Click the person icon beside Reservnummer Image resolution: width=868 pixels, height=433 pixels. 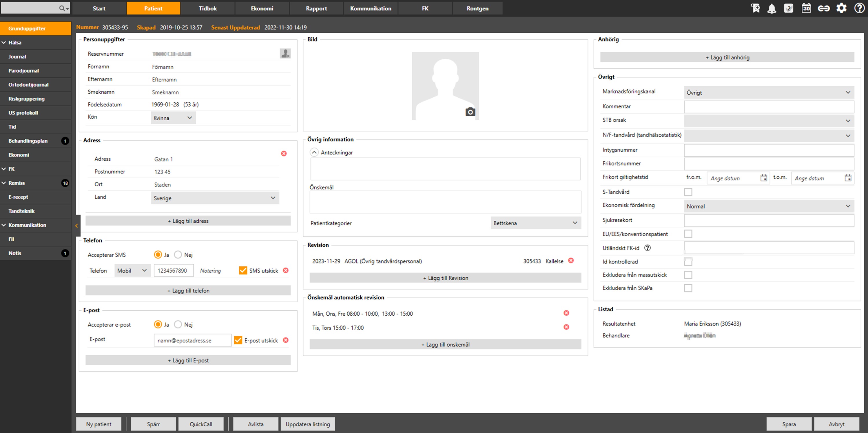tap(285, 54)
